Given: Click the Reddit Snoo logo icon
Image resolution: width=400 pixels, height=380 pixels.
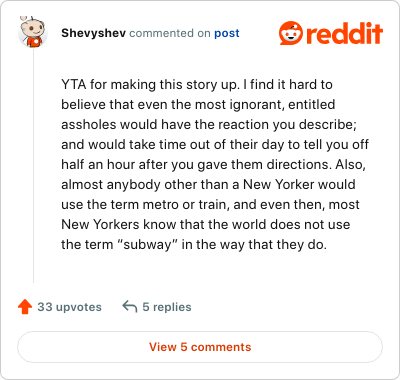Looking at the screenshot, I should [x=291, y=33].
